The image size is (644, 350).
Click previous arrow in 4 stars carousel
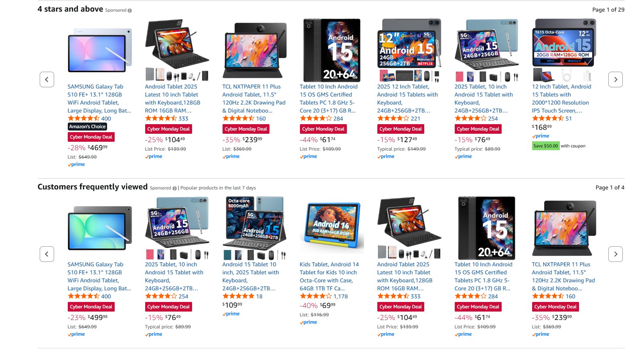(x=47, y=79)
